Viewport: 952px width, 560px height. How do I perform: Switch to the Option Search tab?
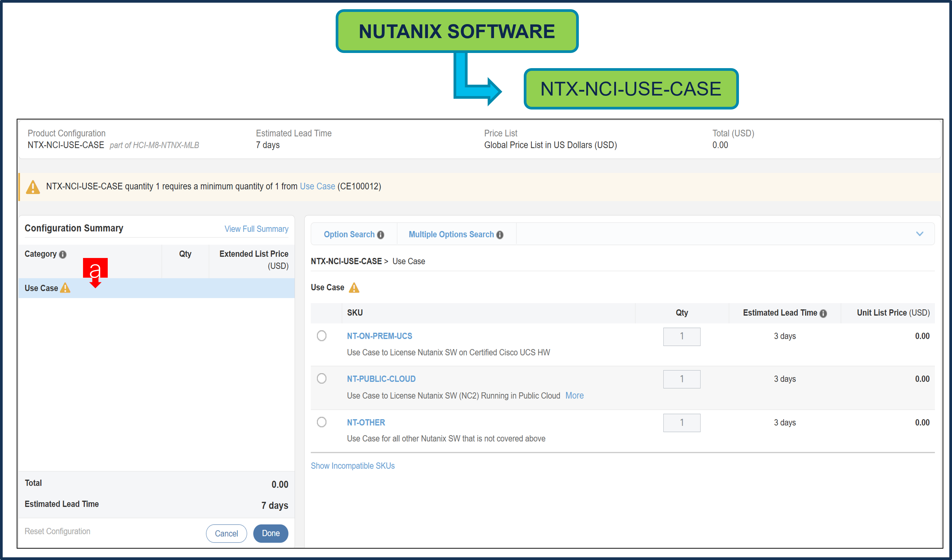(349, 234)
